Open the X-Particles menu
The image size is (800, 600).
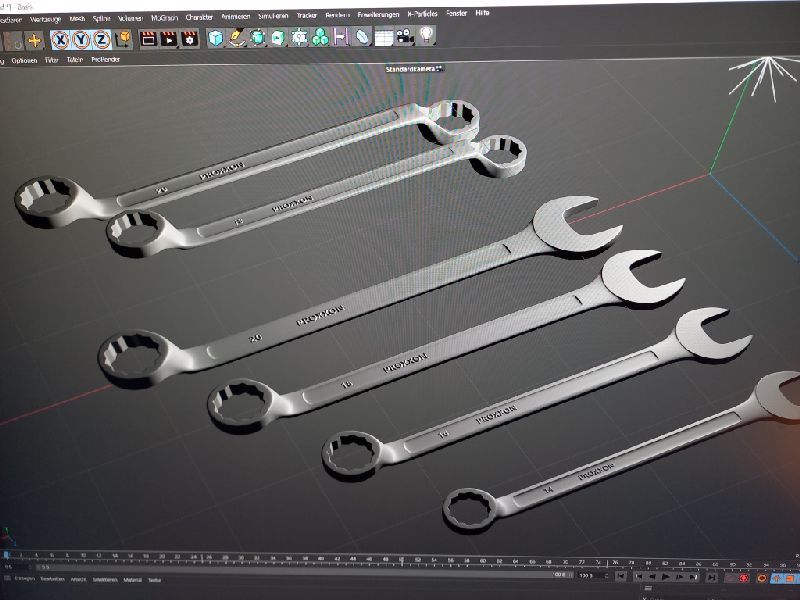tap(422, 14)
